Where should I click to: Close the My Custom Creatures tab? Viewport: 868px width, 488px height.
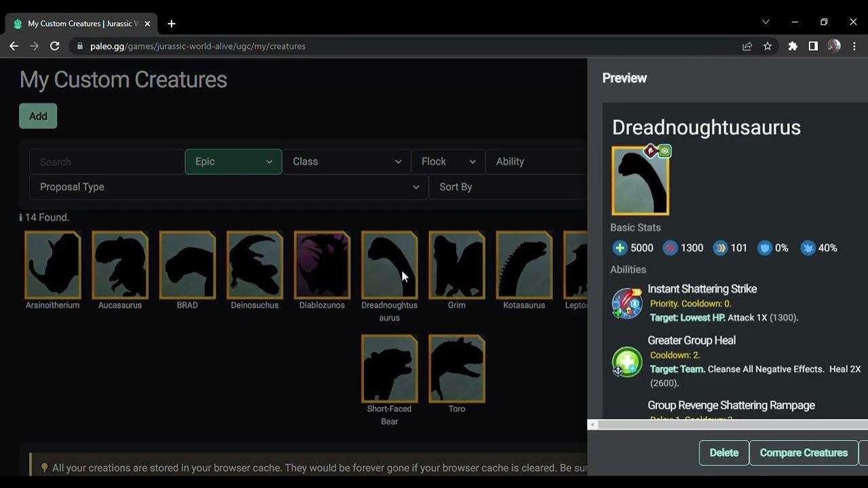[x=147, y=24]
